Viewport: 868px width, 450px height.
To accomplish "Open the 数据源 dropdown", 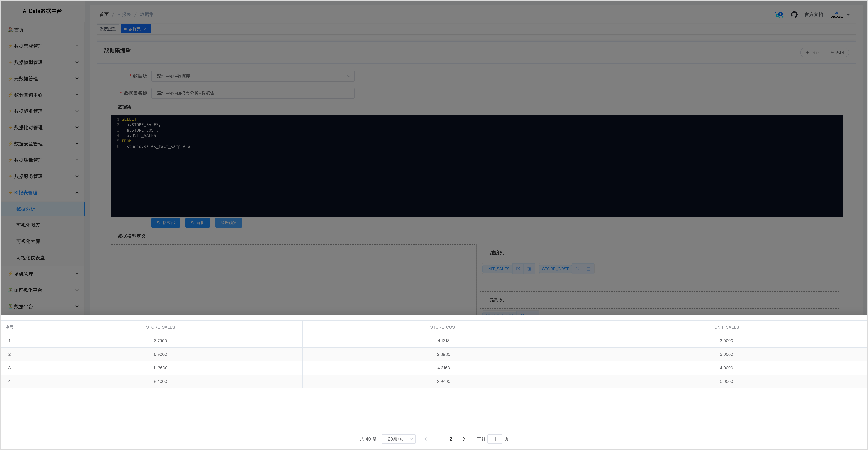I will tap(253, 76).
